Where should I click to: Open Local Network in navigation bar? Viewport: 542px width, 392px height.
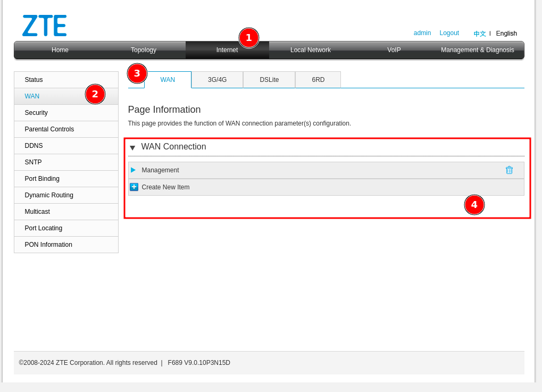(x=310, y=50)
